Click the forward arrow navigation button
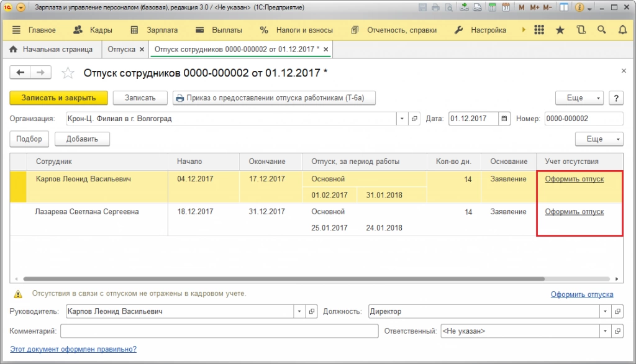Image resolution: width=636 pixels, height=364 pixels. coord(40,72)
